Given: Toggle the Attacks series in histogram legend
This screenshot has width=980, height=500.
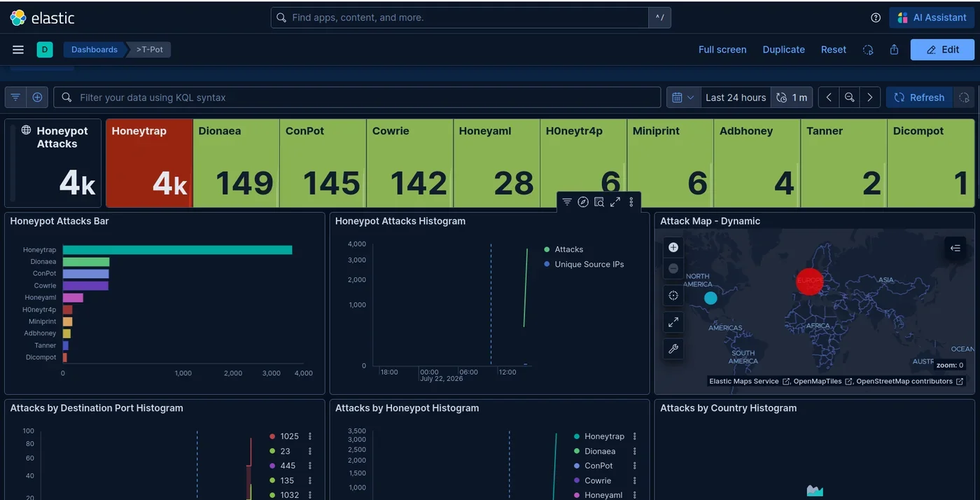Looking at the screenshot, I should click(x=569, y=249).
